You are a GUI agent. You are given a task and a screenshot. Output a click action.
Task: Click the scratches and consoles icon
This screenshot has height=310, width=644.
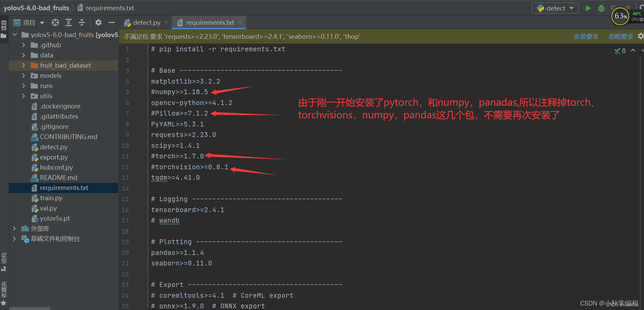coord(25,239)
